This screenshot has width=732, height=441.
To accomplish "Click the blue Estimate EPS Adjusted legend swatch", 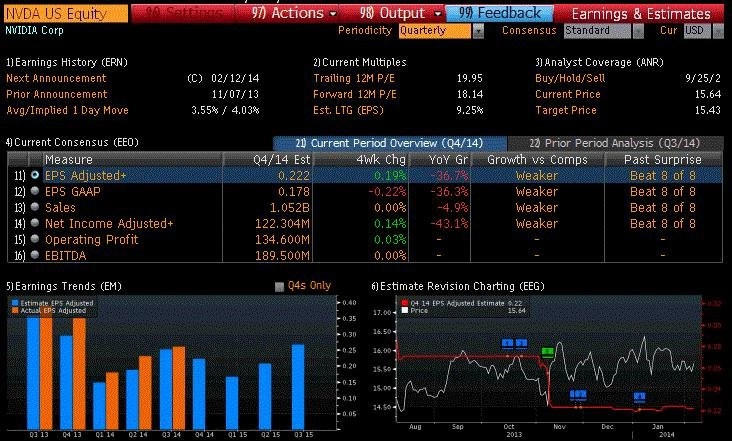I will coord(15,303).
